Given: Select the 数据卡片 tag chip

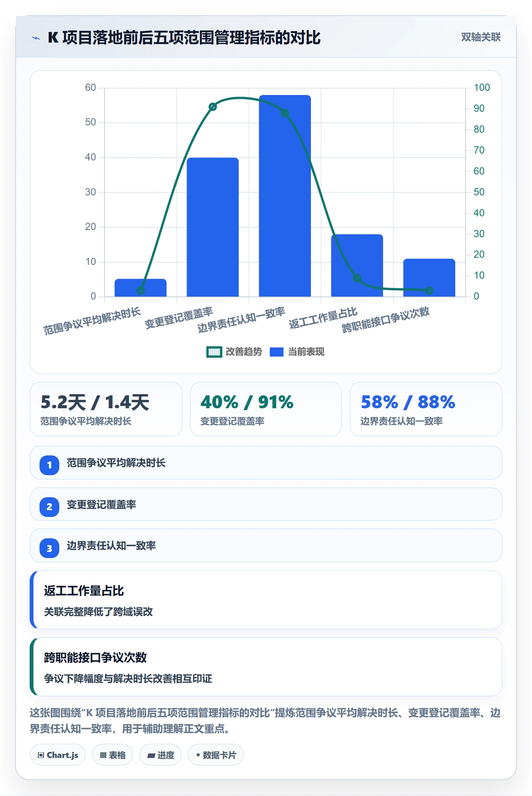Looking at the screenshot, I should 216,755.
